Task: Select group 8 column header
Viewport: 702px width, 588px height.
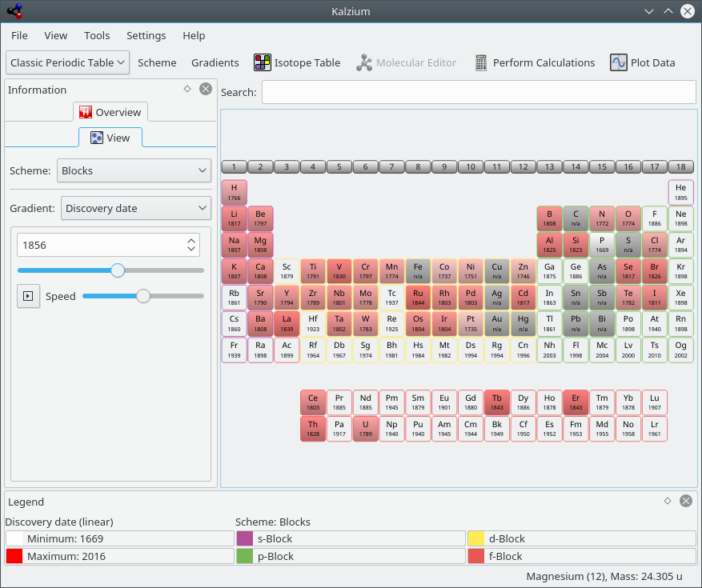Action: tap(418, 167)
